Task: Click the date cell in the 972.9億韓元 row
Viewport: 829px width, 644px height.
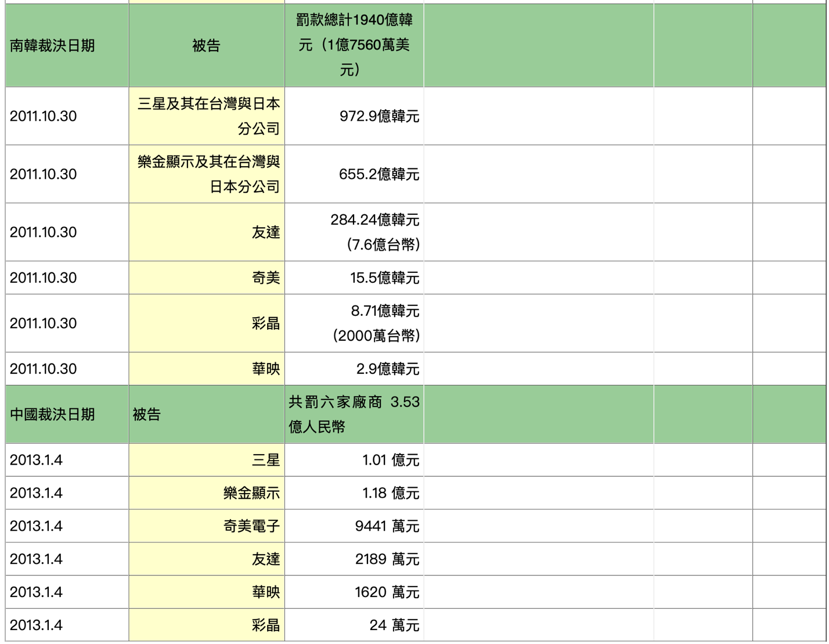Action: pos(67,116)
